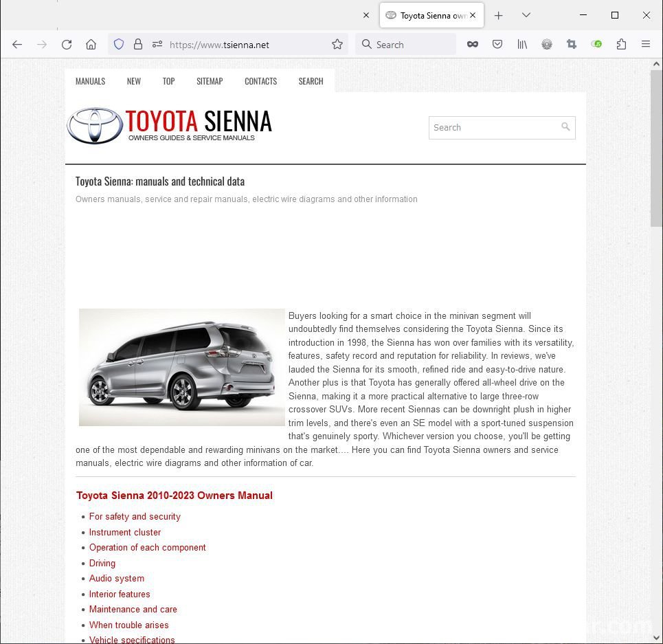Screen dimensions: 663x644
Task: Open For safety and security section
Action: (x=135, y=516)
